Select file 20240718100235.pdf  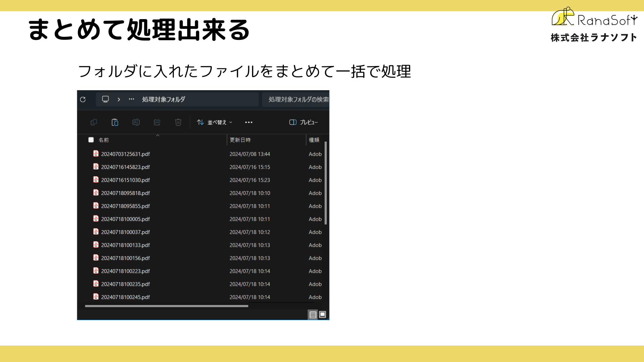(125, 284)
